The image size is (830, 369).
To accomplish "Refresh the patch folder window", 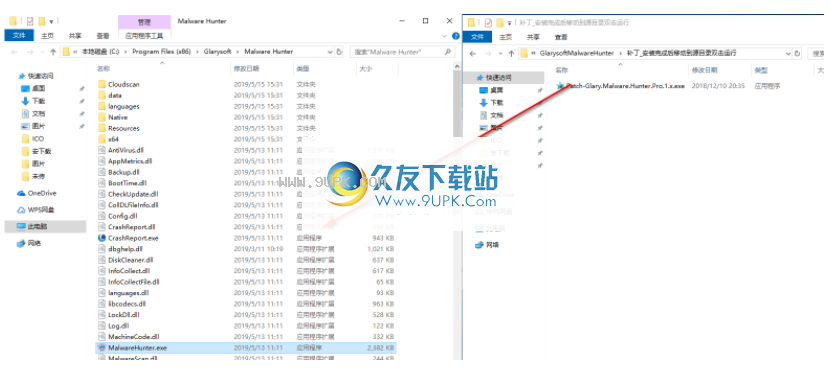I will [797, 53].
